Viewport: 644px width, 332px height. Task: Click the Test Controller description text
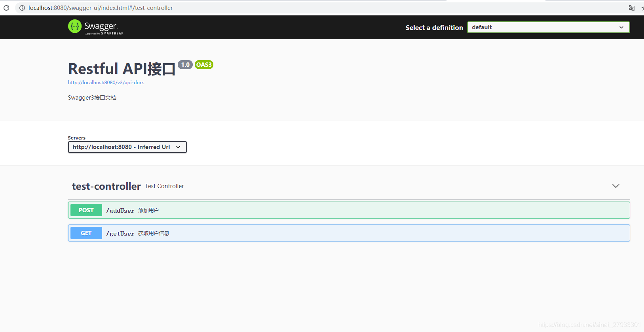(164, 186)
